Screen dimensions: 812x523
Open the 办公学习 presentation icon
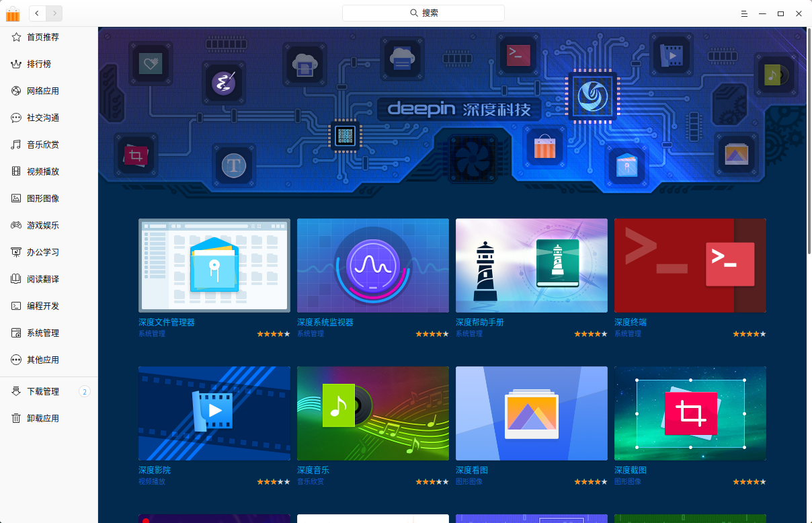click(x=16, y=252)
